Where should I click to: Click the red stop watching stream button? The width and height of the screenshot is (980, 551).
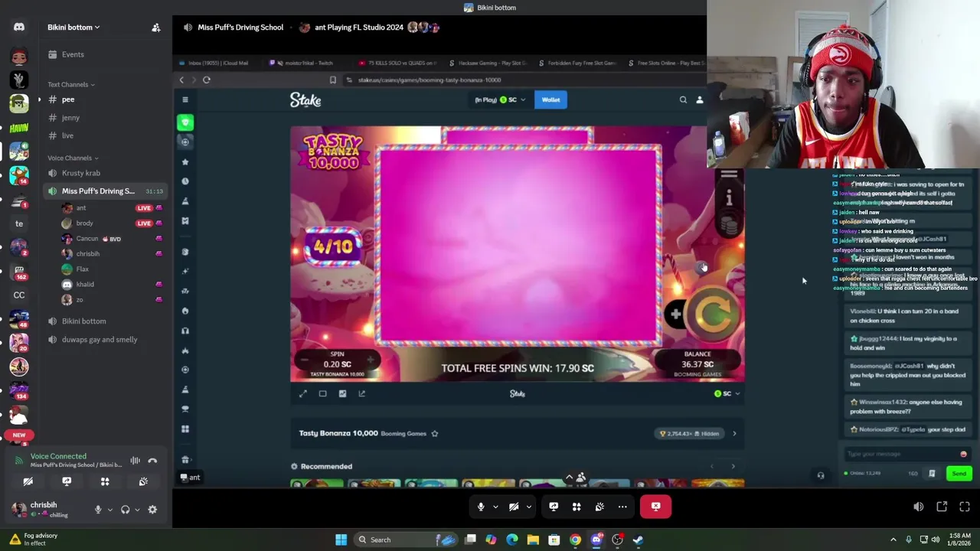(x=655, y=507)
